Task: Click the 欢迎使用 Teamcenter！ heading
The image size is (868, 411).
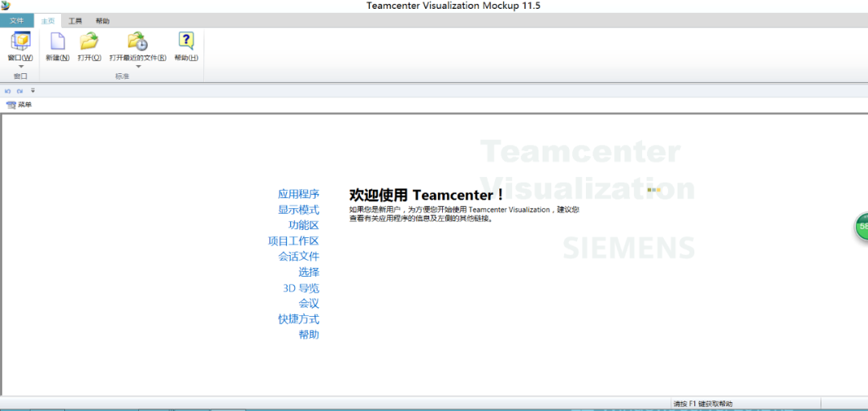Action: click(x=426, y=195)
